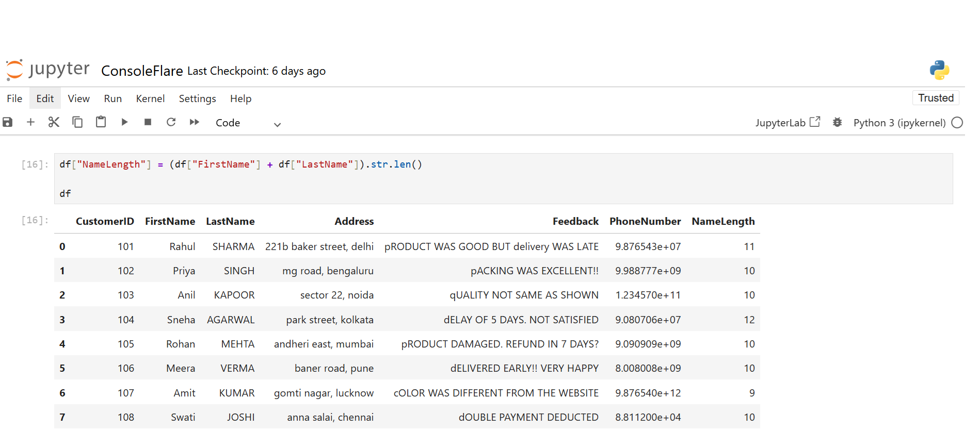Open the Edit menu

[x=45, y=98]
